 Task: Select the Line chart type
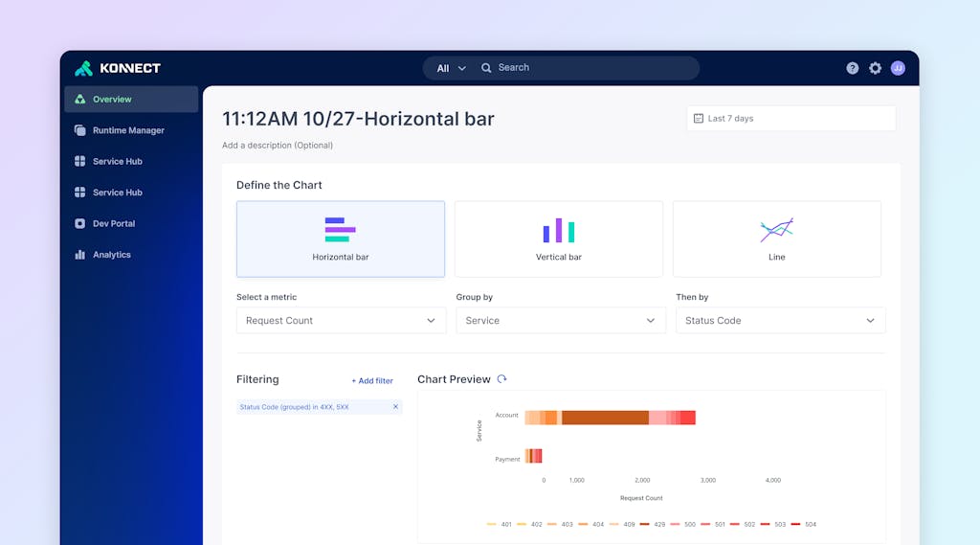[x=776, y=238]
